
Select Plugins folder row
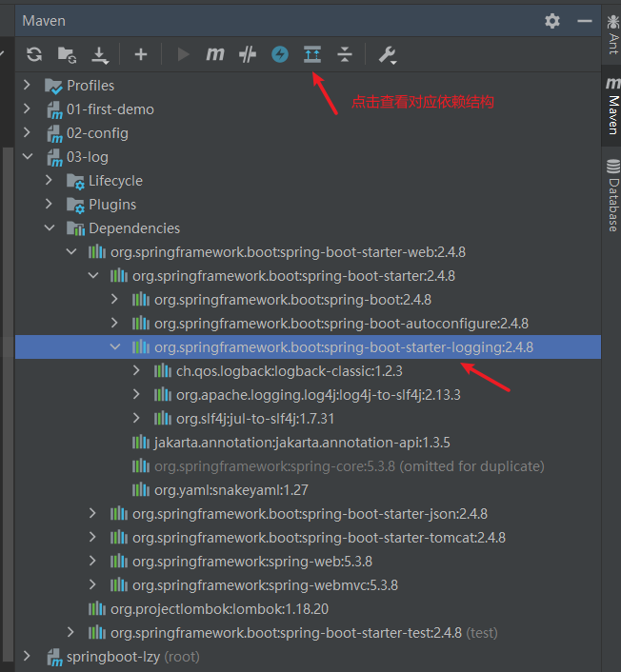308,205
